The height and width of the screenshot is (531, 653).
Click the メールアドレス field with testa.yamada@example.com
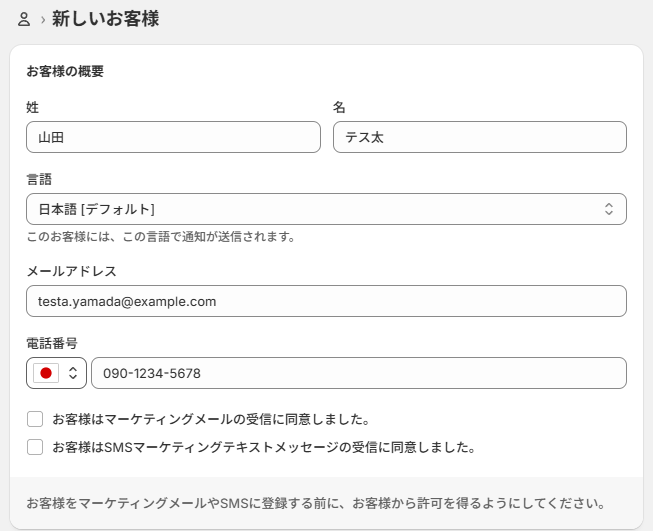[325, 301]
